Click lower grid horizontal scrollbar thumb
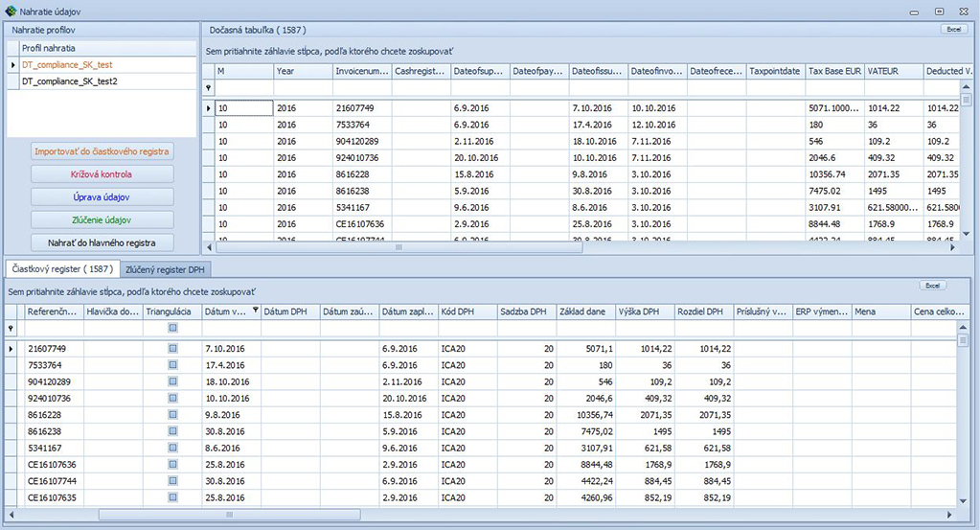Image resolution: width=980 pixels, height=530 pixels. (x=229, y=515)
